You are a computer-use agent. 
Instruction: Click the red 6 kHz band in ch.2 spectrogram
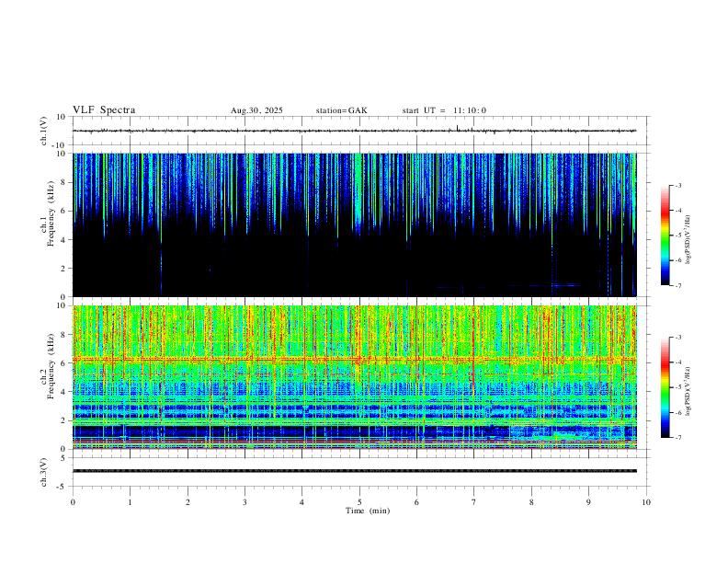point(354,359)
